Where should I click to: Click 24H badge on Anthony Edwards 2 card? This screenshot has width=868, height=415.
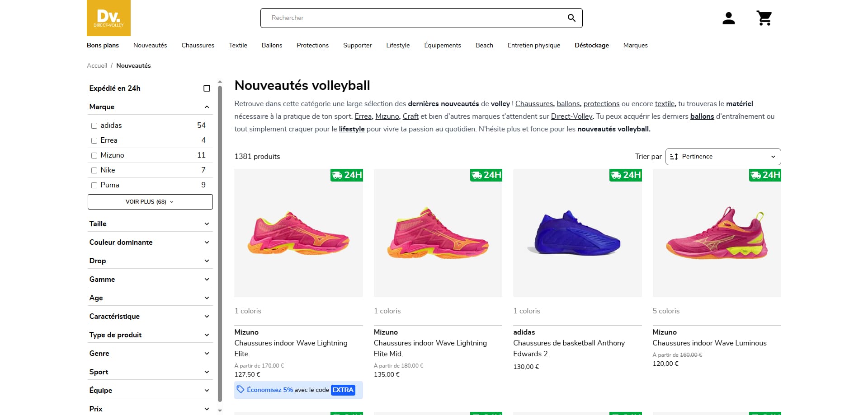pos(626,175)
